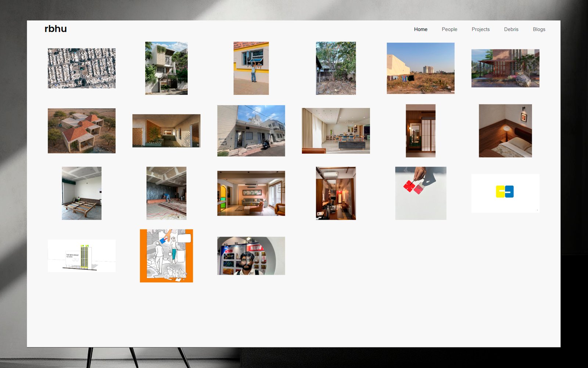Open the white house with hanging plants thumbnail
Viewport: 588px width, 368px height.
(166, 68)
